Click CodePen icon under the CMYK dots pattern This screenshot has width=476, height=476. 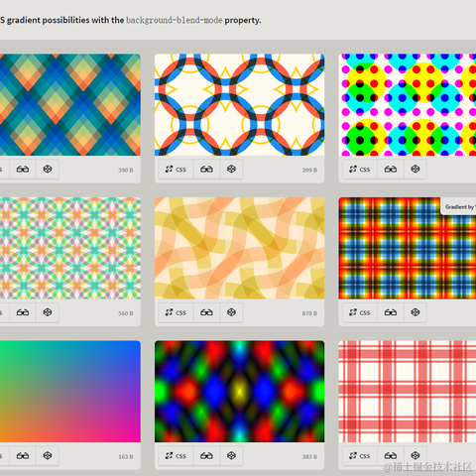click(416, 170)
